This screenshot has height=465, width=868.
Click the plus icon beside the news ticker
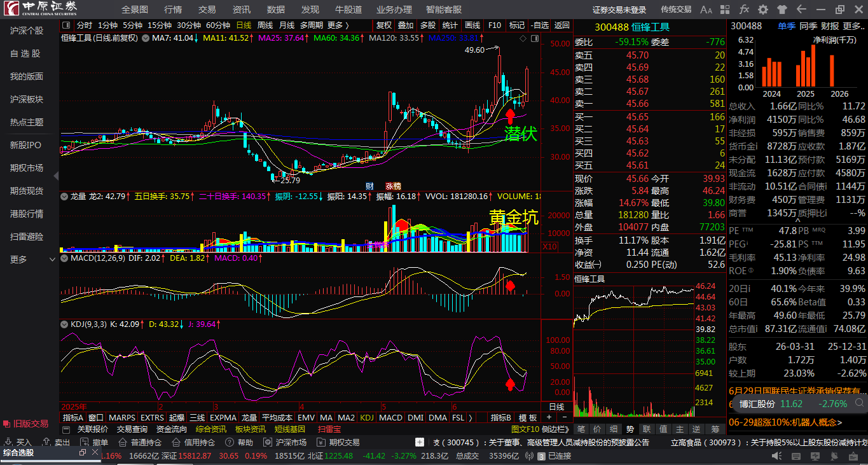(x=420, y=442)
